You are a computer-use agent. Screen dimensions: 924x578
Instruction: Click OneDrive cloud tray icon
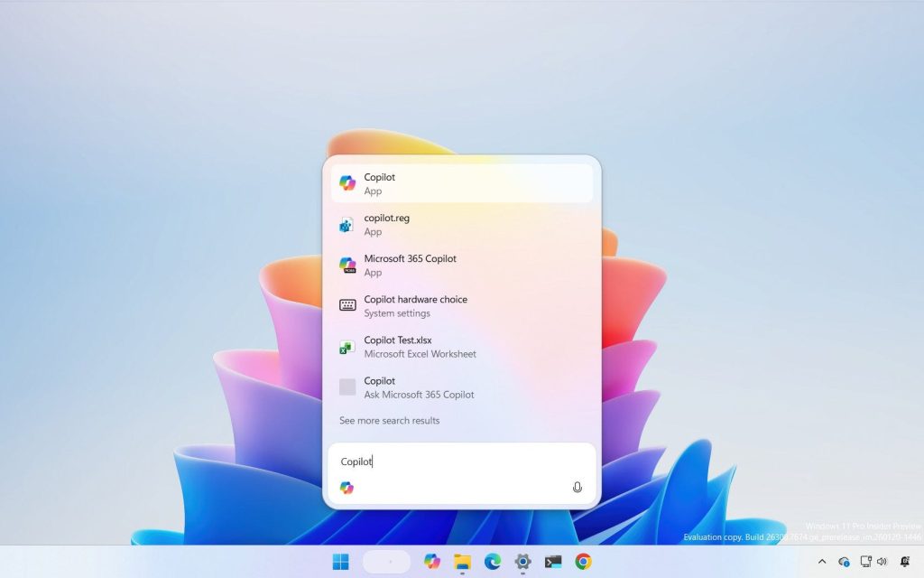tap(844, 562)
